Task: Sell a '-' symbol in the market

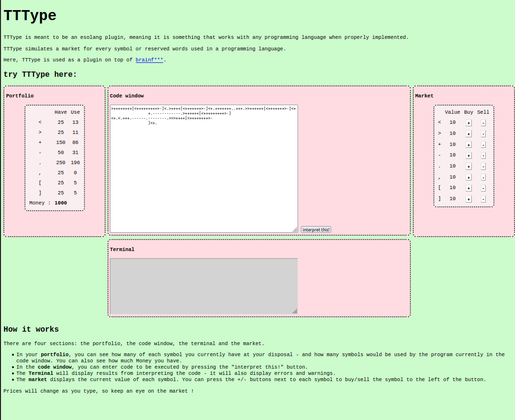Action: (x=483, y=156)
